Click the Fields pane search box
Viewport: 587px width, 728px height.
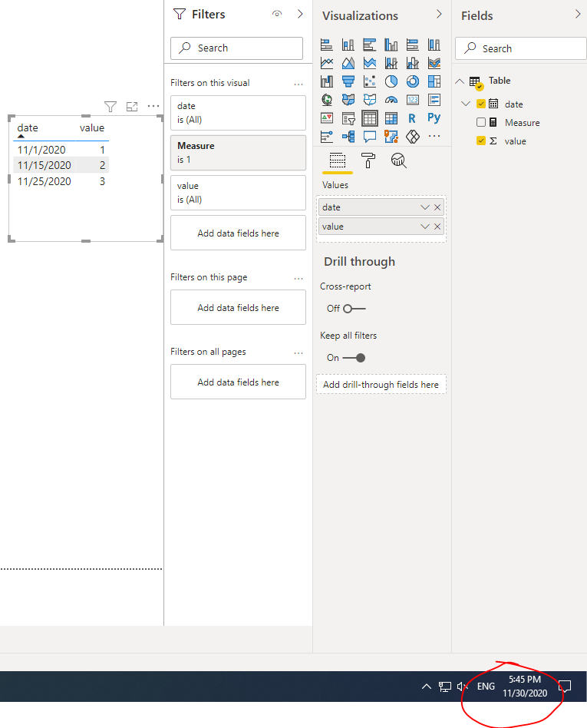coord(521,48)
